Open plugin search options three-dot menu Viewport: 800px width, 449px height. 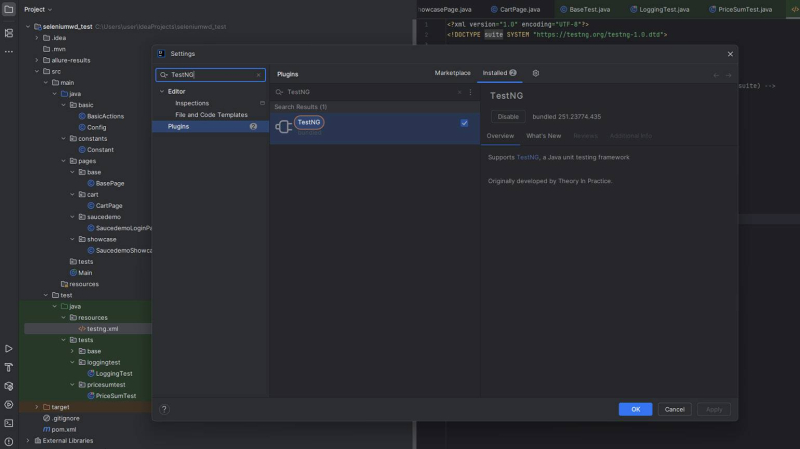(470, 92)
